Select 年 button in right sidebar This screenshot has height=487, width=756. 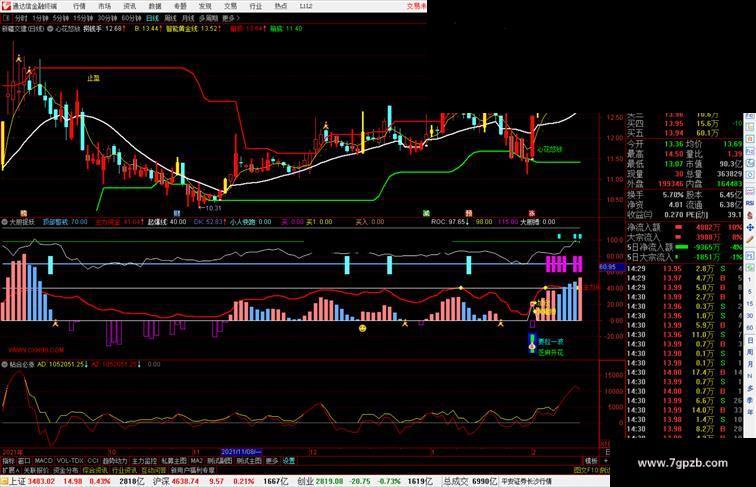click(x=750, y=413)
